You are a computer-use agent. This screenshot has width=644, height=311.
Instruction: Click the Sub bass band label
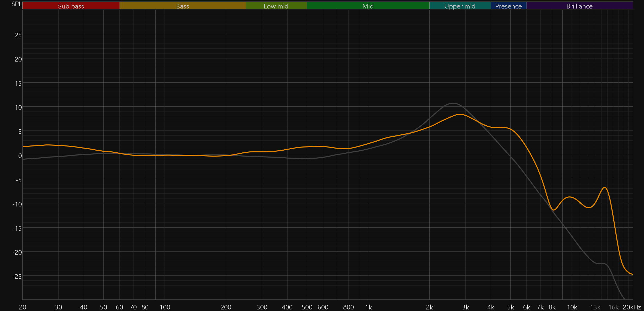point(71,6)
